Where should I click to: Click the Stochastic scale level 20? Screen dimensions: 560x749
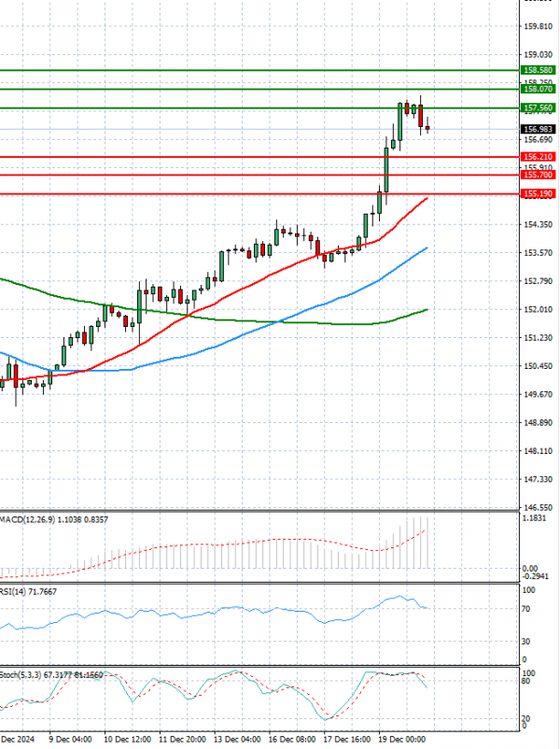pos(525,719)
